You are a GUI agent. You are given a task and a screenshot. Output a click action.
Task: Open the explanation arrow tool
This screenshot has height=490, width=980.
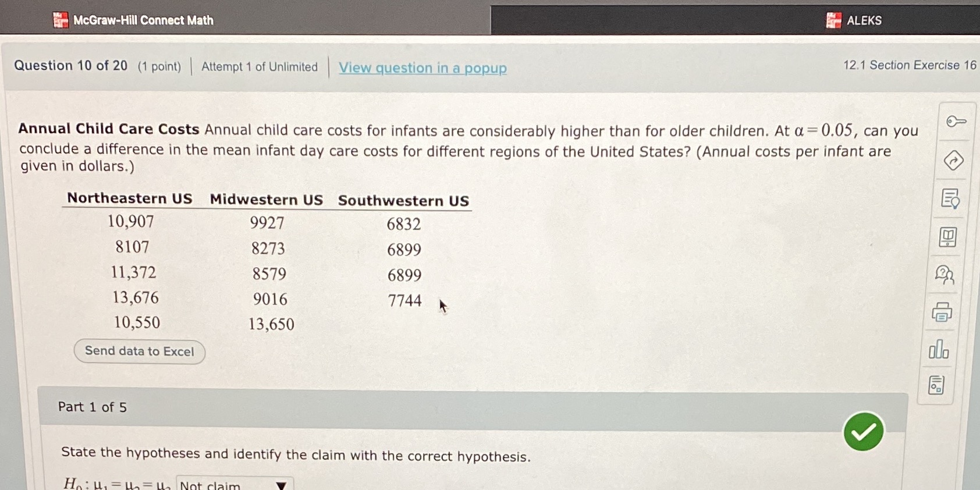click(954, 161)
